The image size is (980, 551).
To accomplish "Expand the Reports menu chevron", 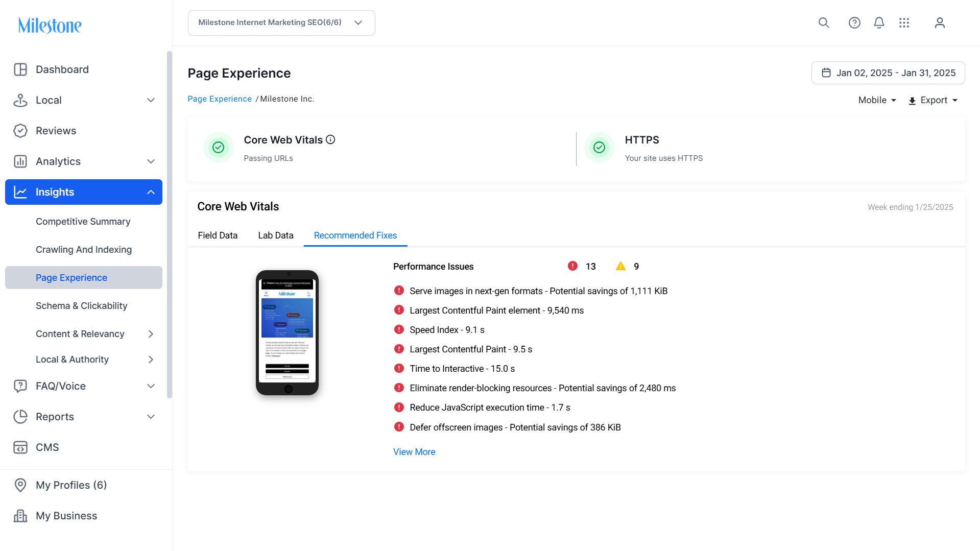I will [151, 417].
